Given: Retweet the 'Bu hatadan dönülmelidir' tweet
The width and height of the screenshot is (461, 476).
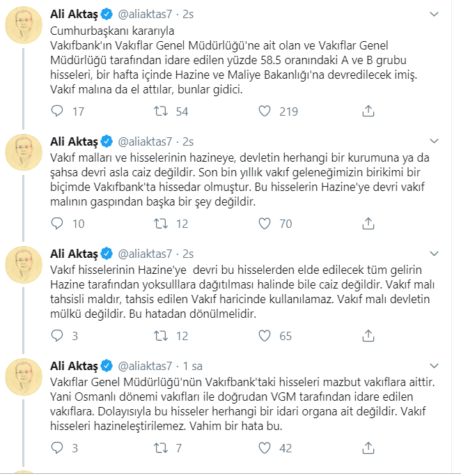Looking at the screenshot, I should tap(161, 336).
